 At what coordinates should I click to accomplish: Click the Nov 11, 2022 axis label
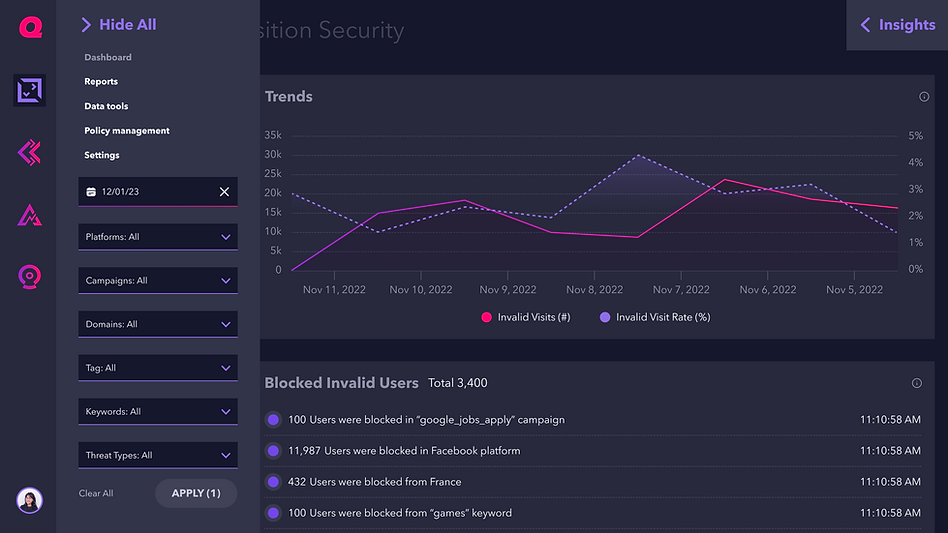pyautogui.click(x=334, y=289)
